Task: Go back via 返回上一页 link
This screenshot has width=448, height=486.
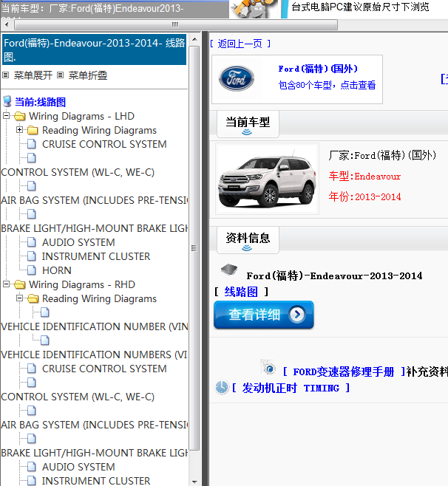Action: coord(240,44)
